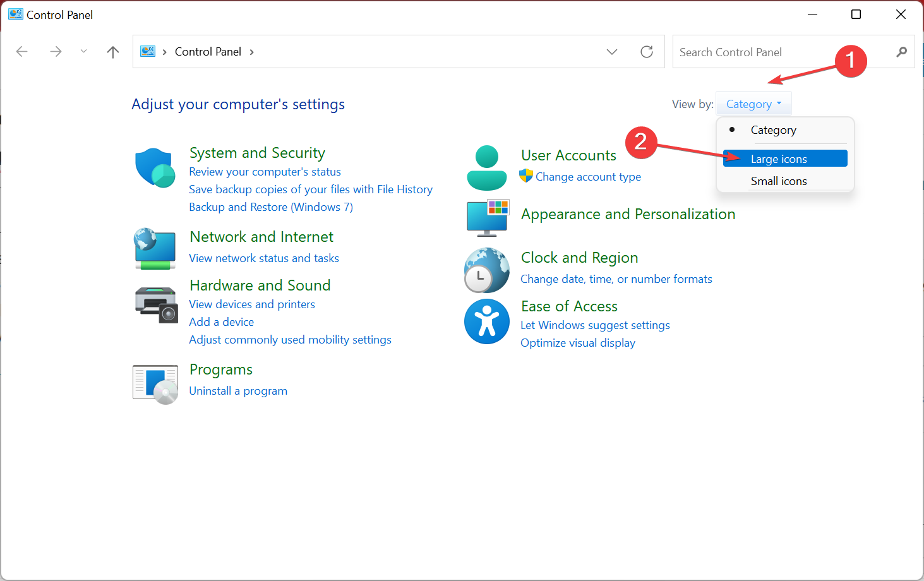Click the Appearance and Personalization monitor icon
The height and width of the screenshot is (581, 924).
point(487,218)
